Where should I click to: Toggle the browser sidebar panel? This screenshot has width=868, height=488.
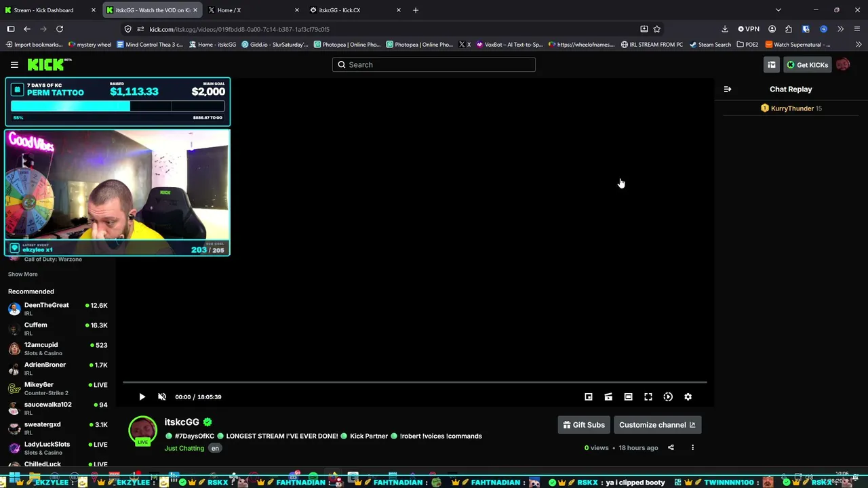tap(11, 29)
